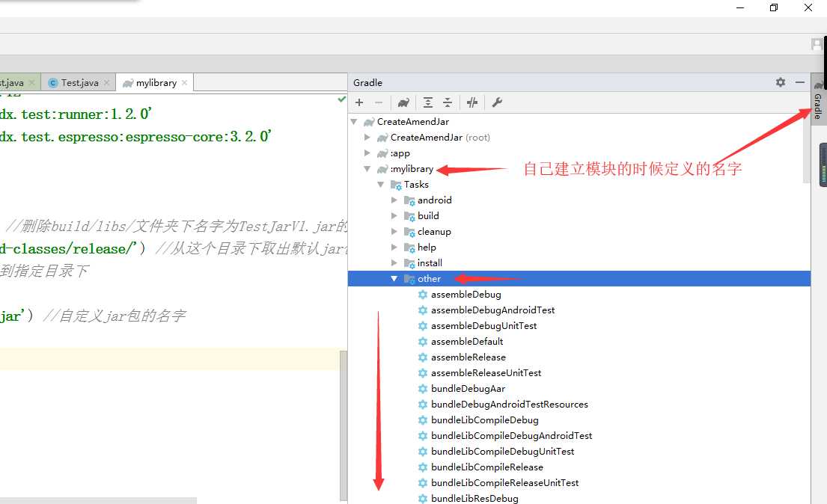Select the :app tree item
Image resolution: width=827 pixels, height=504 pixels.
[400, 153]
